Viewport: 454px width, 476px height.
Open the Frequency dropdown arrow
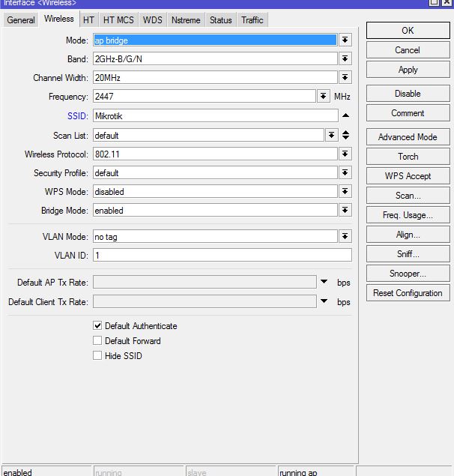[324, 97]
